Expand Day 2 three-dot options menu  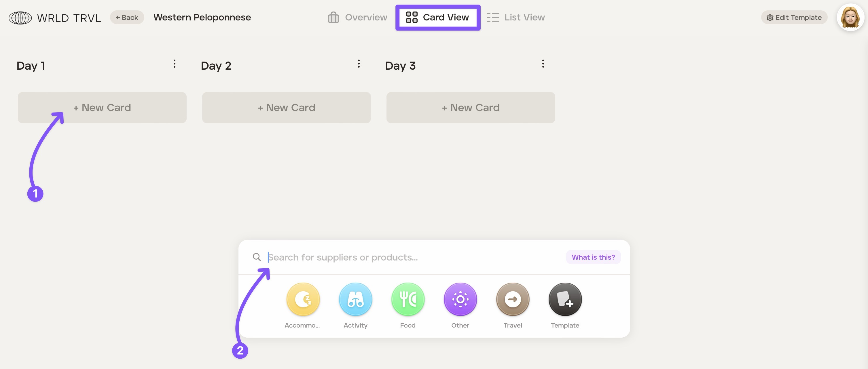click(x=359, y=64)
